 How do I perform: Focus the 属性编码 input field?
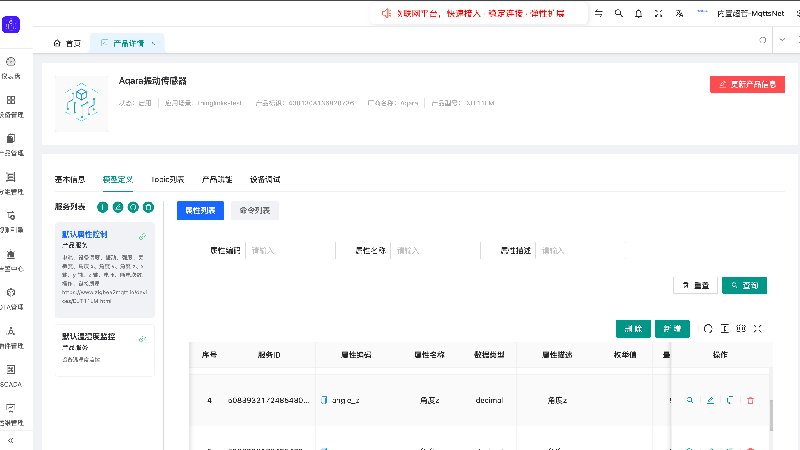click(x=290, y=251)
